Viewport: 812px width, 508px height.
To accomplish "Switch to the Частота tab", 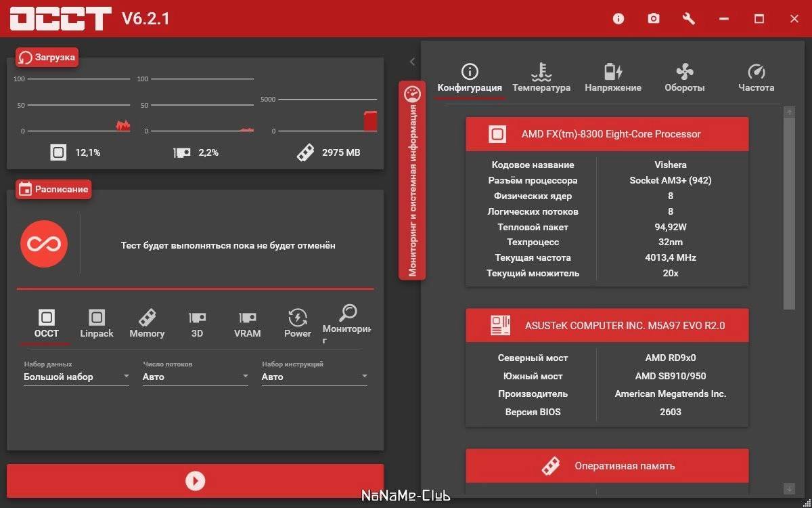I will pos(757,79).
